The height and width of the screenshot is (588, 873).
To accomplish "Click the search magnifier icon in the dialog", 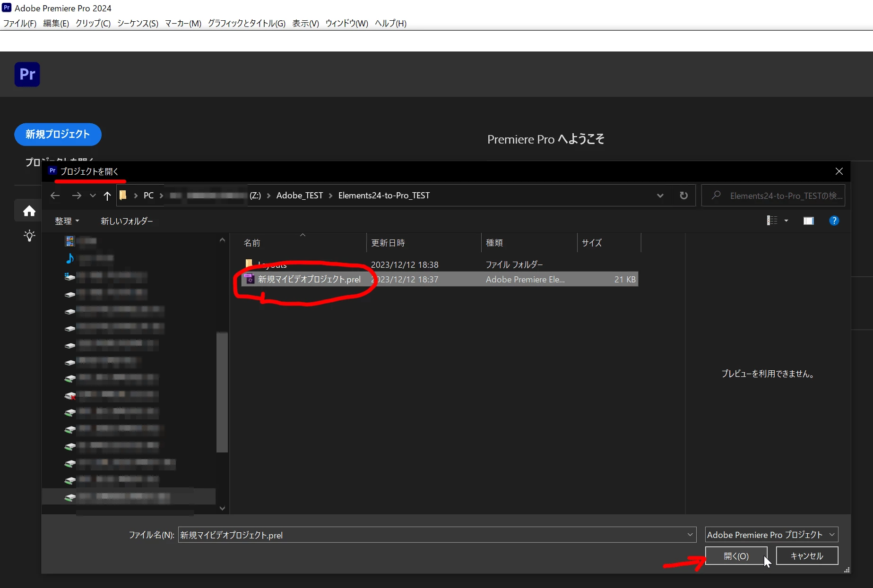I will click(716, 195).
